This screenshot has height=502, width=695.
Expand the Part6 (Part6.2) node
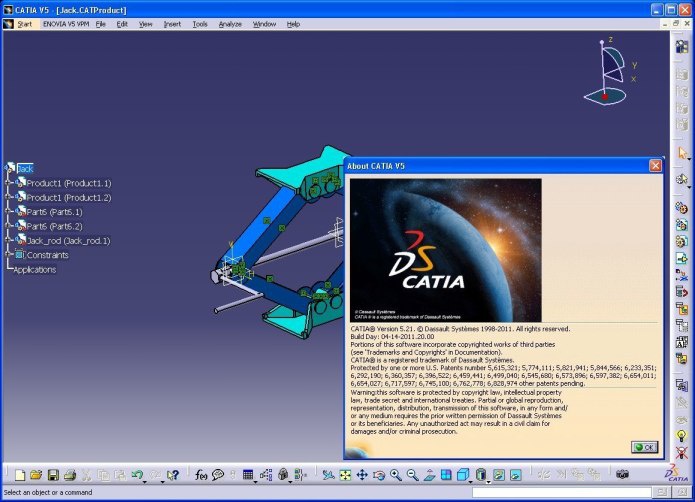tap(8, 226)
